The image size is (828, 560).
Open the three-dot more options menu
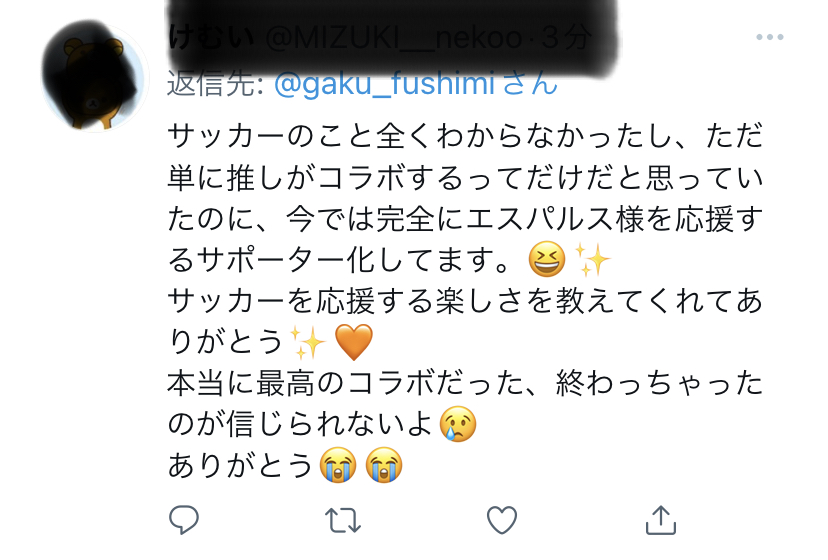pos(769,38)
